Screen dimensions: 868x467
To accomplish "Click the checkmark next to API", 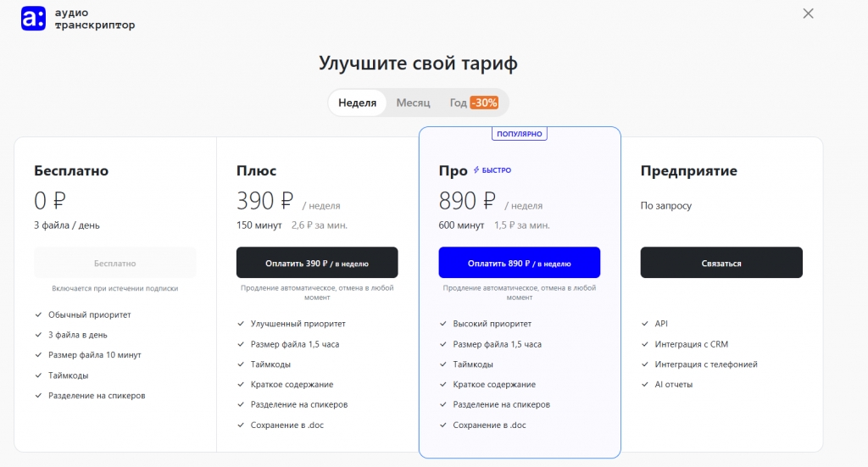I will [645, 324].
